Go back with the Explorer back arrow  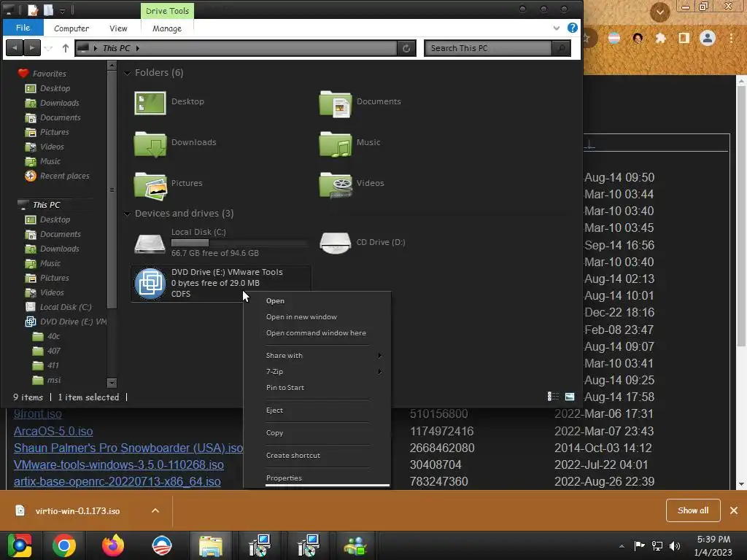15,47
